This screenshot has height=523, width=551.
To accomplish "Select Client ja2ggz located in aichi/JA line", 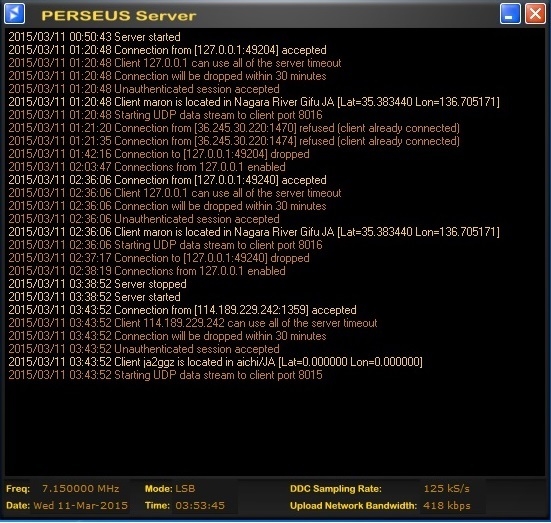I will tap(215, 362).
